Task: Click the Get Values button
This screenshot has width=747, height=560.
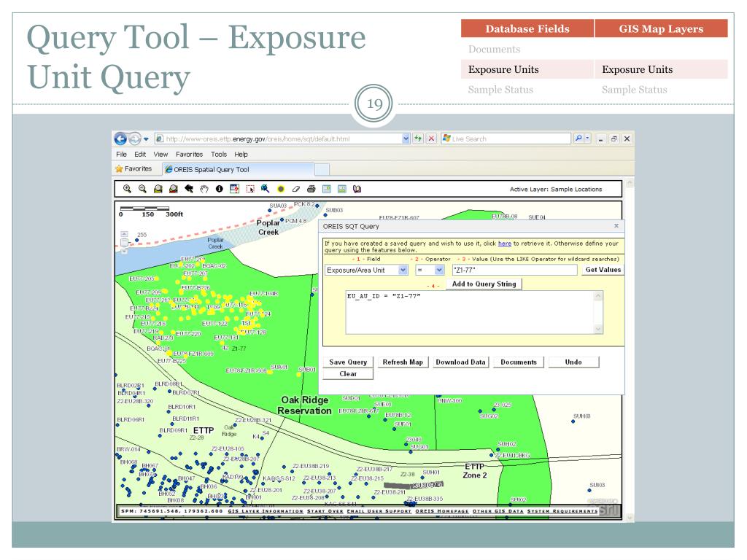Action: (x=603, y=270)
